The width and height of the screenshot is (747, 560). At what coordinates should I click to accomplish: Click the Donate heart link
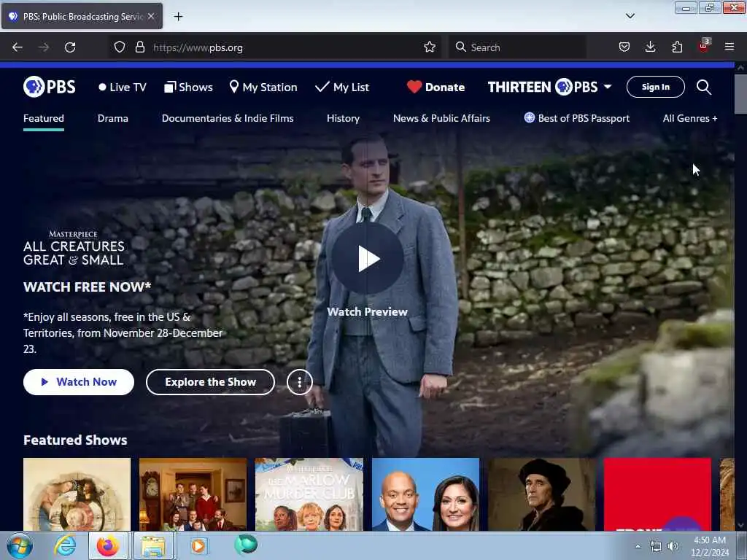coord(436,87)
